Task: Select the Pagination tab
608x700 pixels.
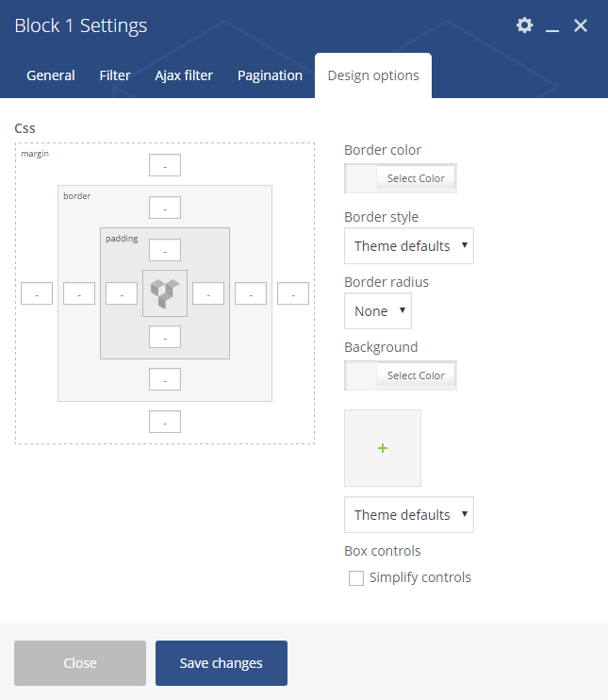Action: coord(270,75)
